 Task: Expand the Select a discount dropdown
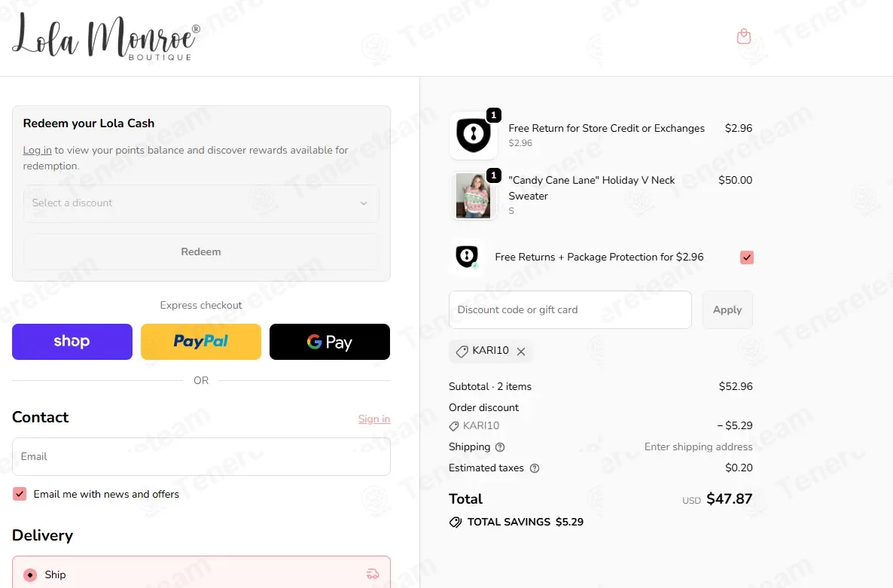coord(201,203)
